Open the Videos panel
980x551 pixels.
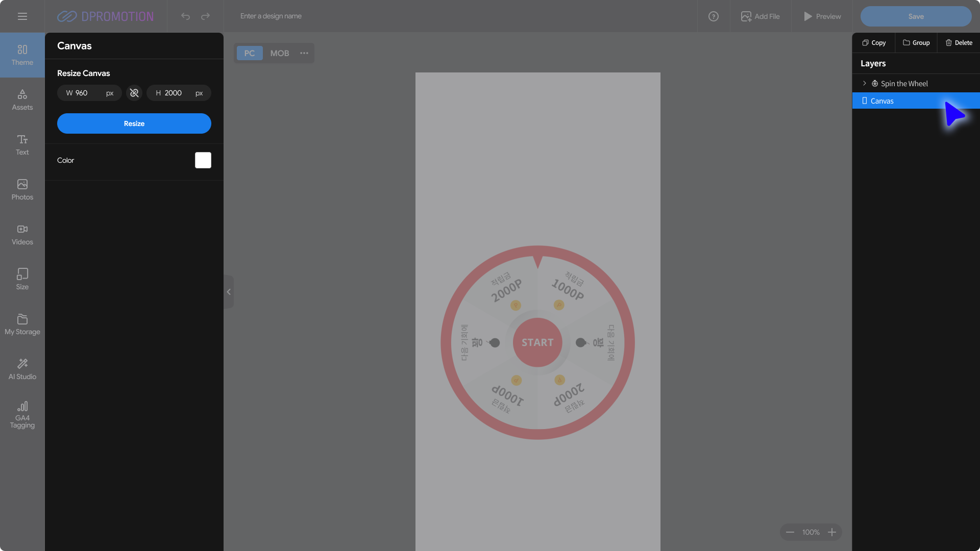[22, 235]
